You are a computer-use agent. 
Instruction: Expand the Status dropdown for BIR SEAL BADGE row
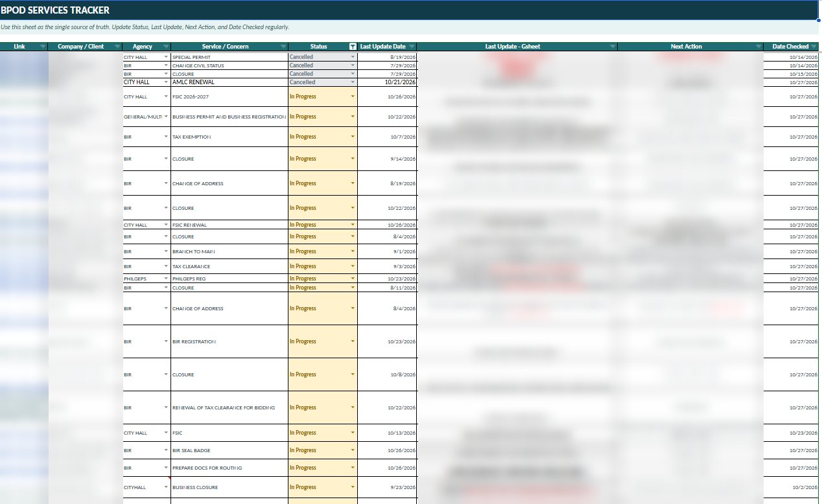point(353,450)
